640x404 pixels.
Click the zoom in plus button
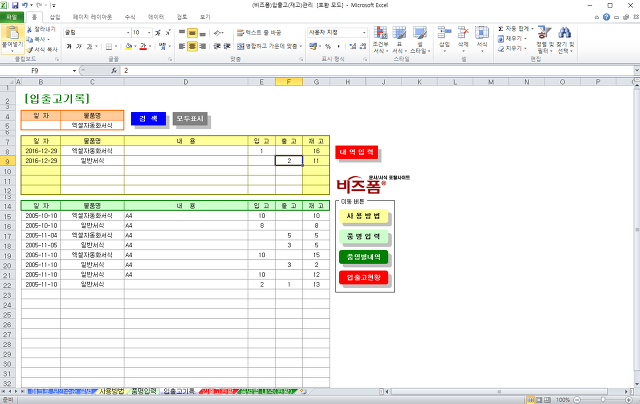[x=630, y=400]
